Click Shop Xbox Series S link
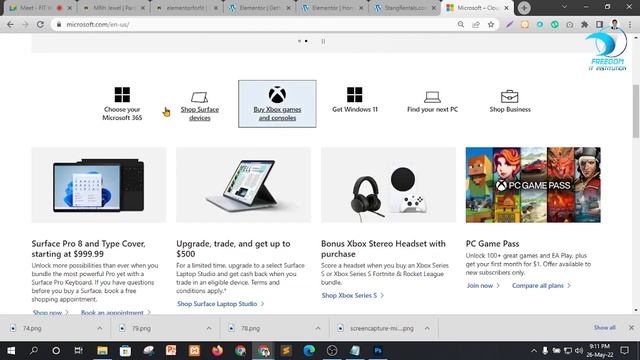 click(x=353, y=295)
